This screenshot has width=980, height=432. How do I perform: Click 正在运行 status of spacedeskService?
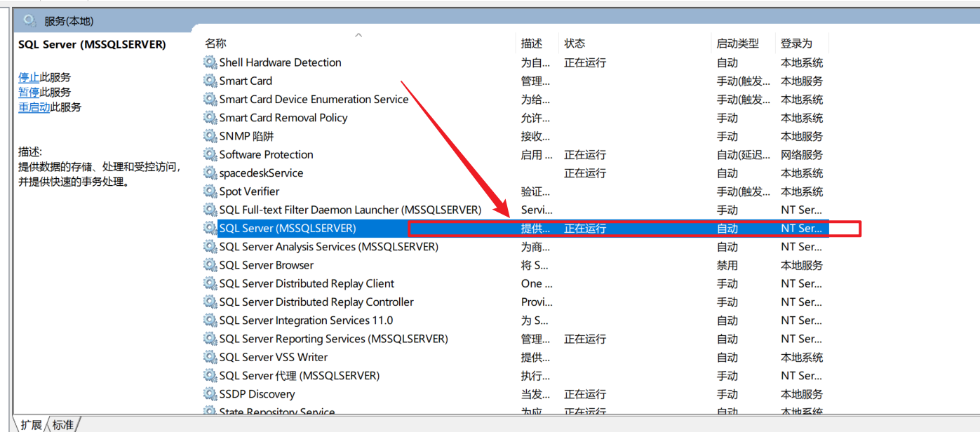coord(585,173)
